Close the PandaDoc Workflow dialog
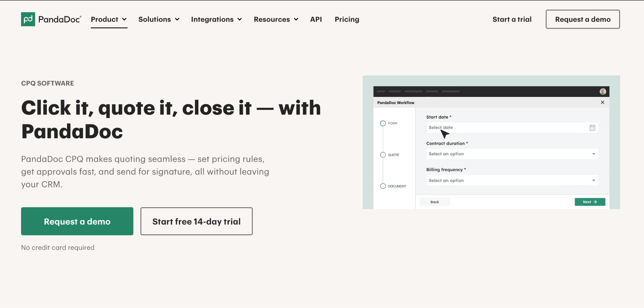This screenshot has height=308, width=644. (602, 102)
